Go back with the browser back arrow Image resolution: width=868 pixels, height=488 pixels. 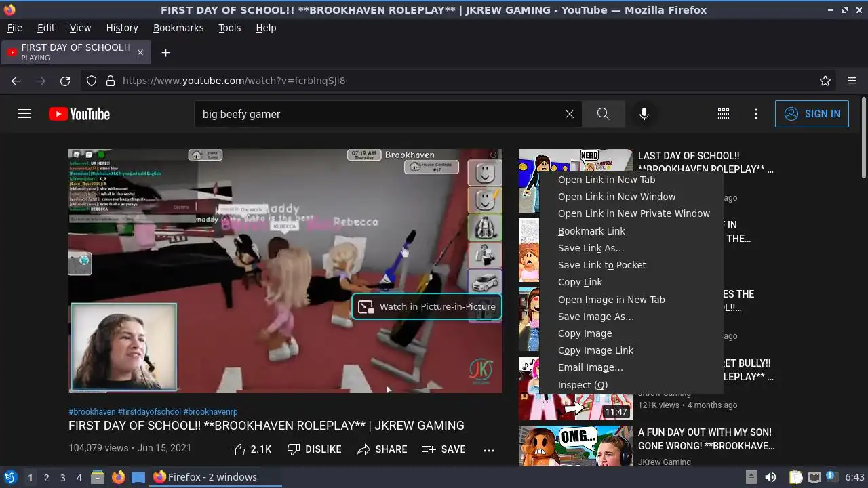pyautogui.click(x=16, y=81)
